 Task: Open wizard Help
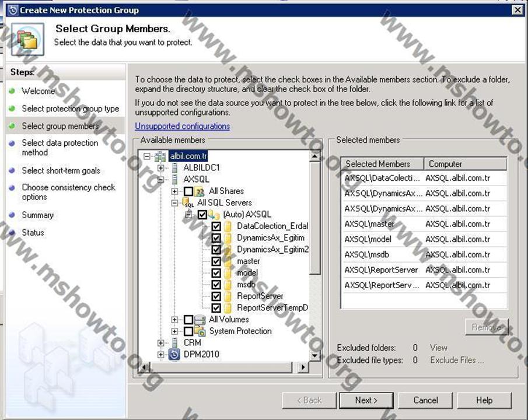tap(484, 400)
